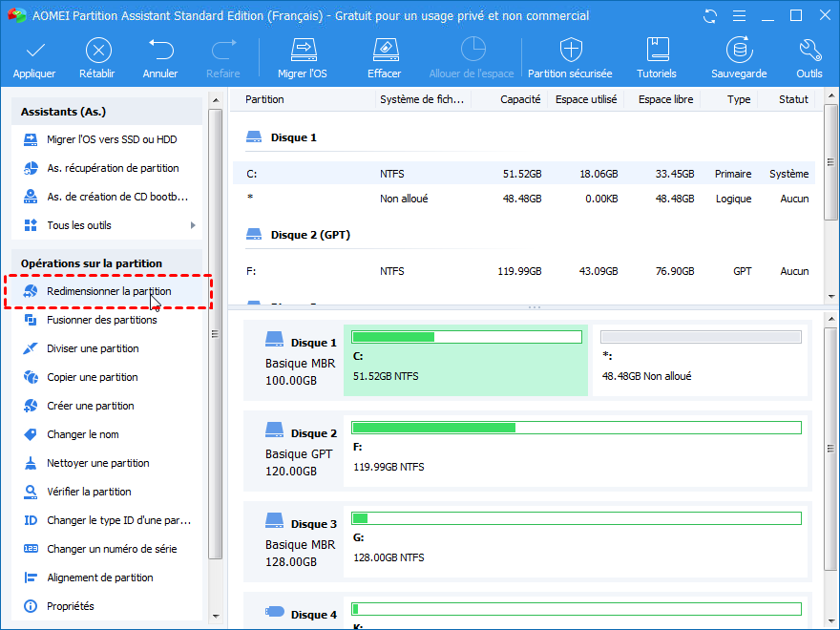Click the Appliquer checkmark icon
The image size is (840, 630).
tap(34, 51)
